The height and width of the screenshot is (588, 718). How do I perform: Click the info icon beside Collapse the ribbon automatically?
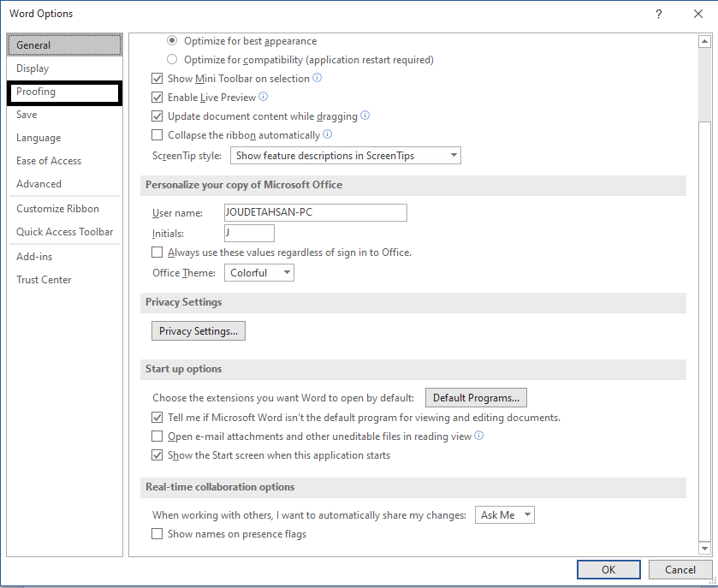coord(327,134)
